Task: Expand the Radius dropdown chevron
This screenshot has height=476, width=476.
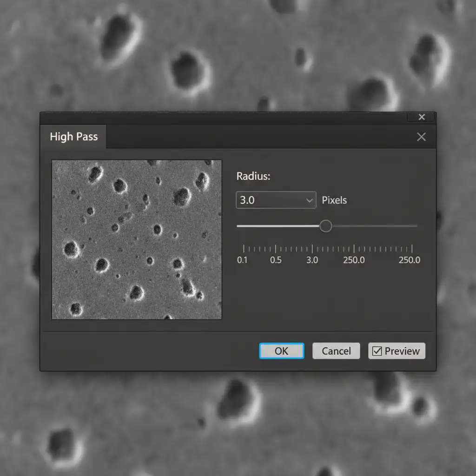Action: [x=310, y=200]
